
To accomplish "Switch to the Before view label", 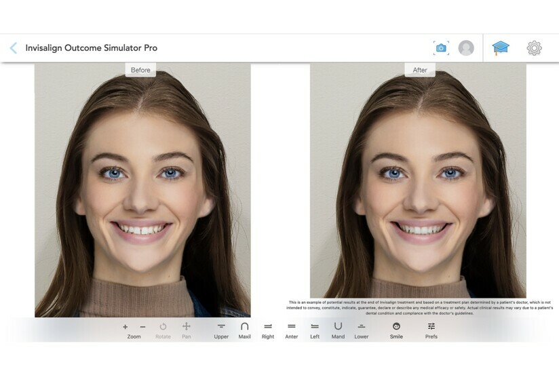I will click(x=139, y=69).
